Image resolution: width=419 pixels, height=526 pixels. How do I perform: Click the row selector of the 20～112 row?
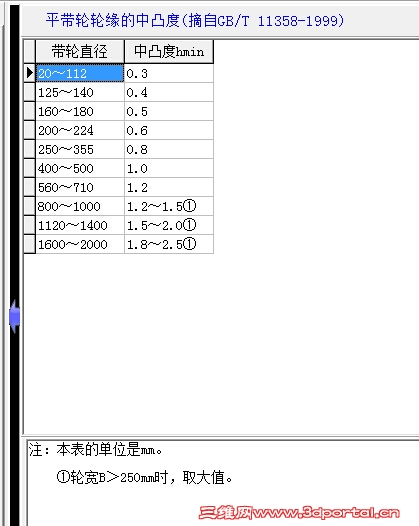click(30, 73)
